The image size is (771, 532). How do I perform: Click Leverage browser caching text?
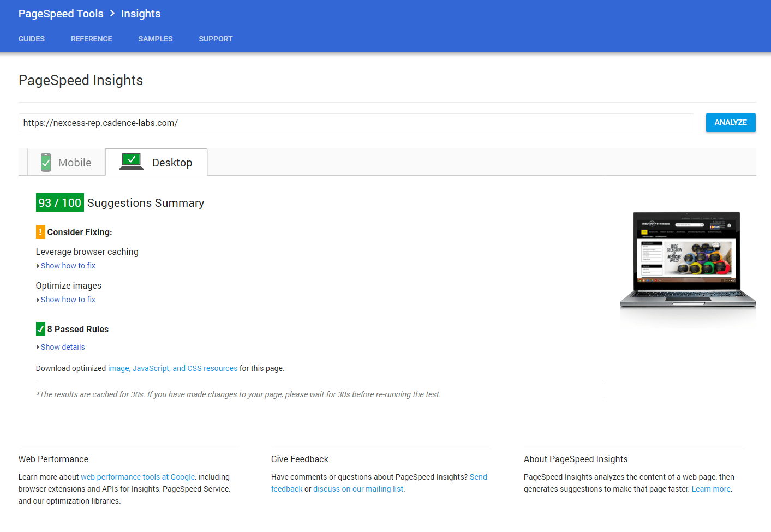pos(87,252)
